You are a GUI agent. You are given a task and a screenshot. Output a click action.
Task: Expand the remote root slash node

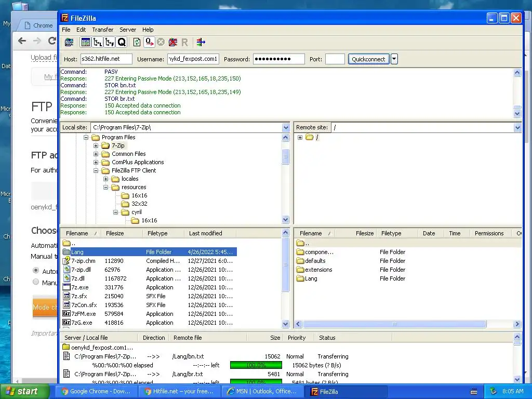point(300,137)
